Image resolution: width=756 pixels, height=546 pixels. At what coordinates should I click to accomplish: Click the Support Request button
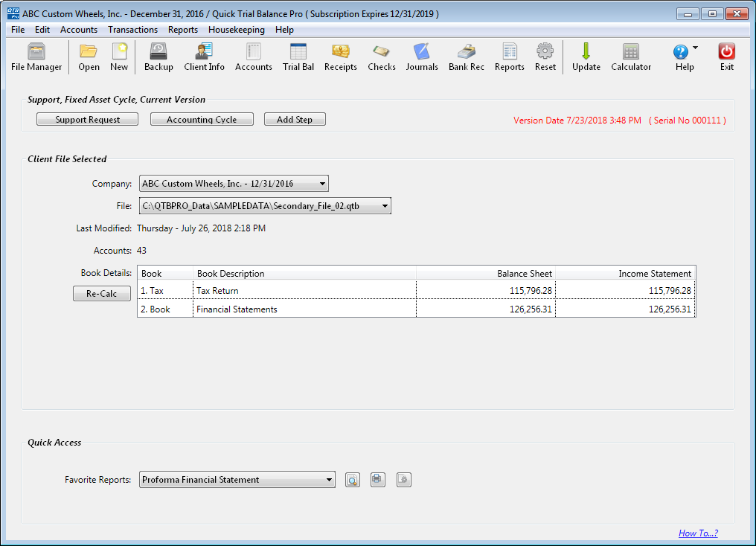[x=87, y=119]
